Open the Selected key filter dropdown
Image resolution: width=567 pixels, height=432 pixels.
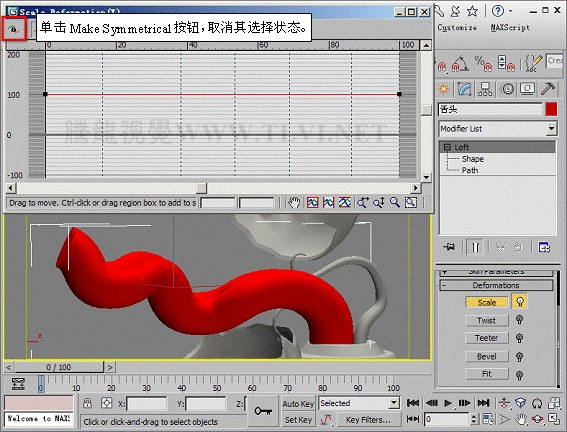(359, 403)
